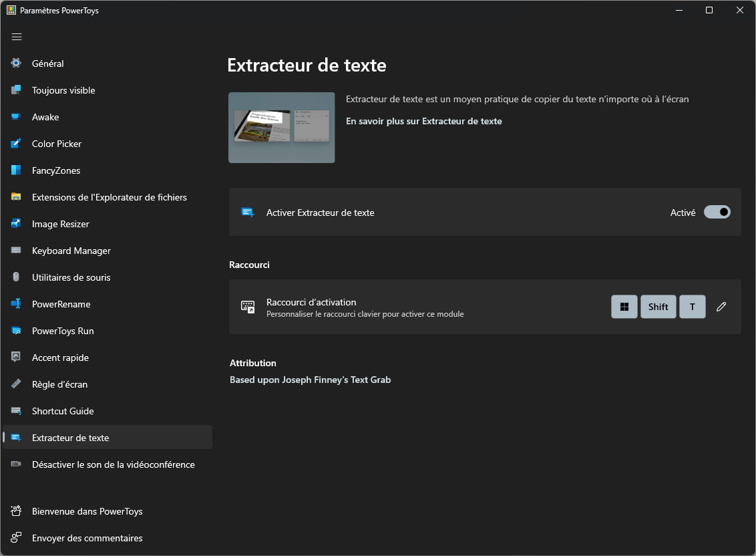
Task: Click the Raccourci d'activation card title
Action: pyautogui.click(x=311, y=302)
